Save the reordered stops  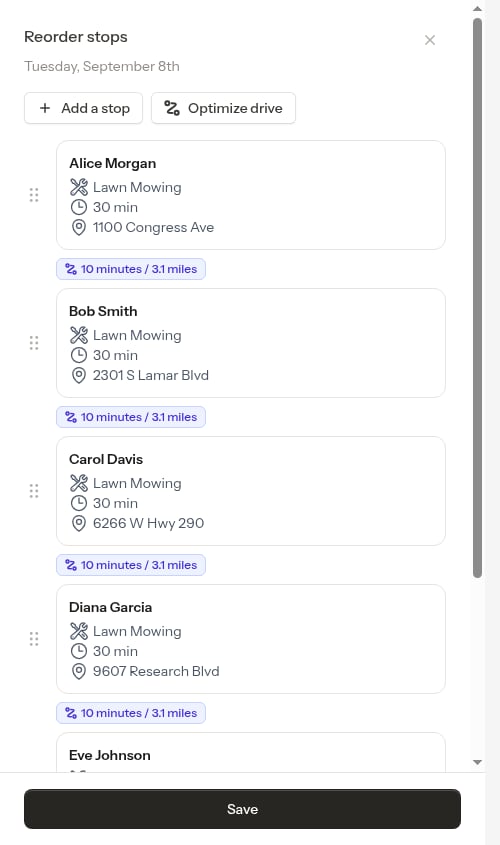pos(242,809)
